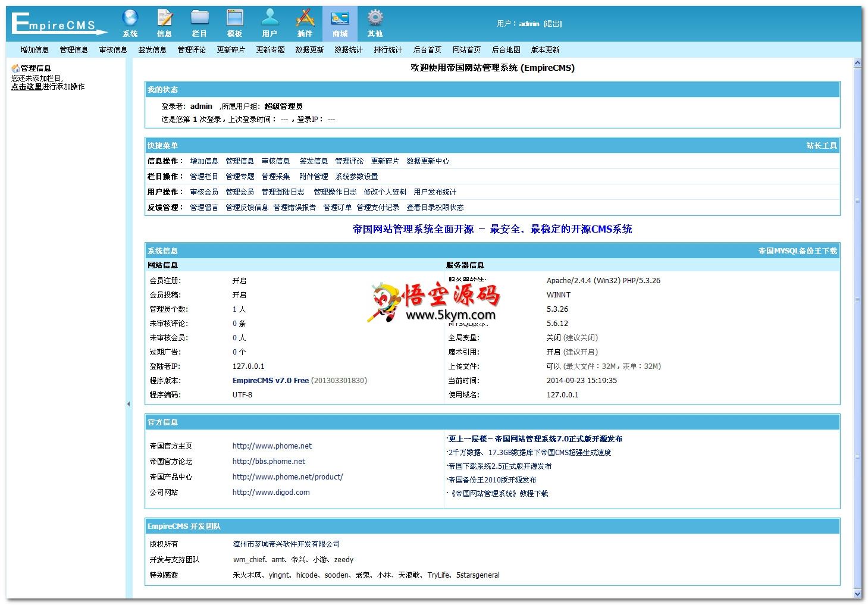Viewport: 868px width, 605px height.
Task: Open the 《帝国网站管理系统》教程下载 link
Action: click(x=499, y=494)
